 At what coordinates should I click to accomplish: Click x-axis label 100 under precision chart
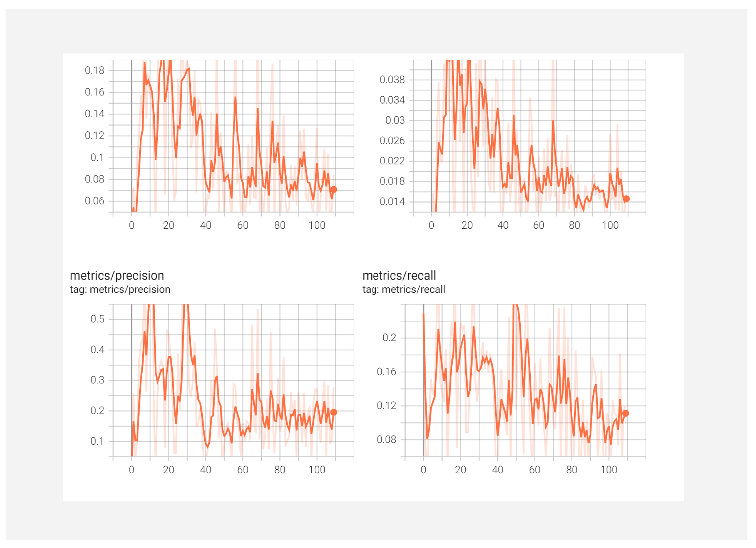tap(317, 470)
